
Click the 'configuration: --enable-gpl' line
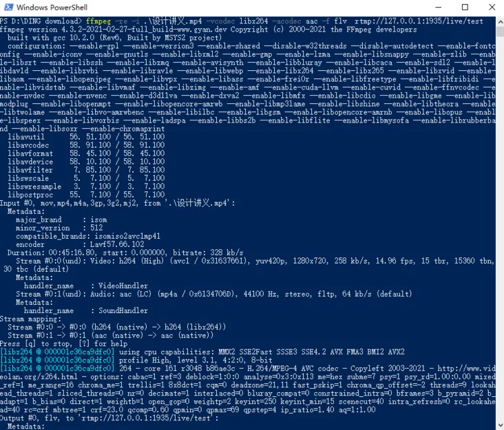251,46
